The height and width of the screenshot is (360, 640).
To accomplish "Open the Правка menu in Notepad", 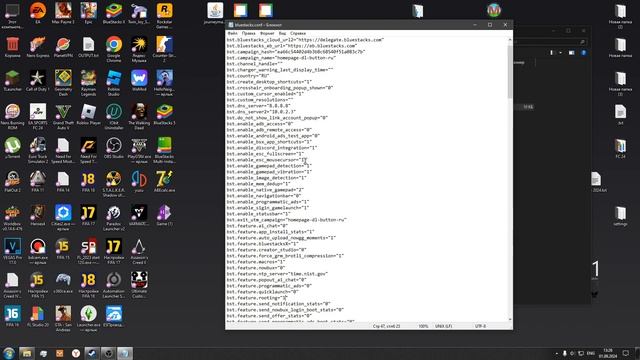I will [248, 33].
